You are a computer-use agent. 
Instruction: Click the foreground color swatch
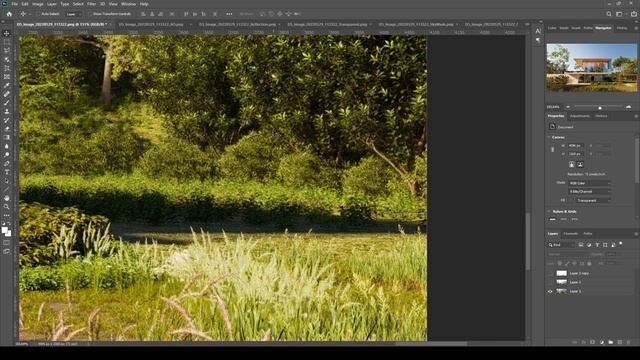(x=4, y=231)
